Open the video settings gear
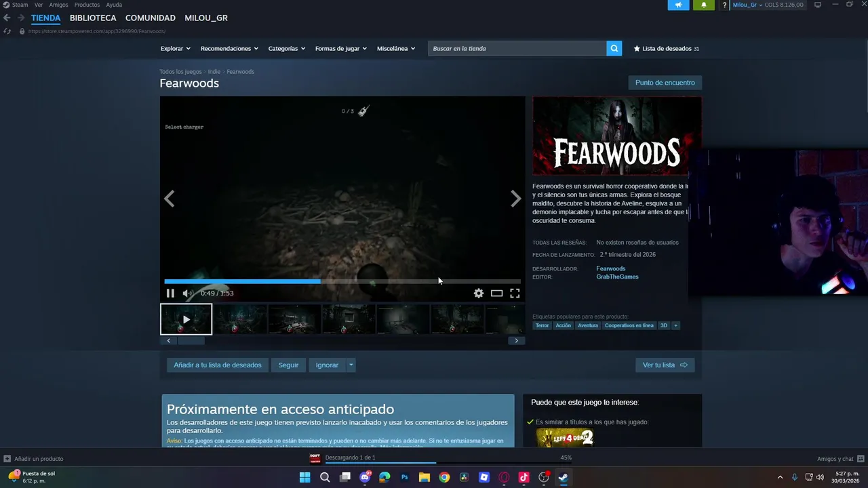The image size is (868, 488). [479, 293]
